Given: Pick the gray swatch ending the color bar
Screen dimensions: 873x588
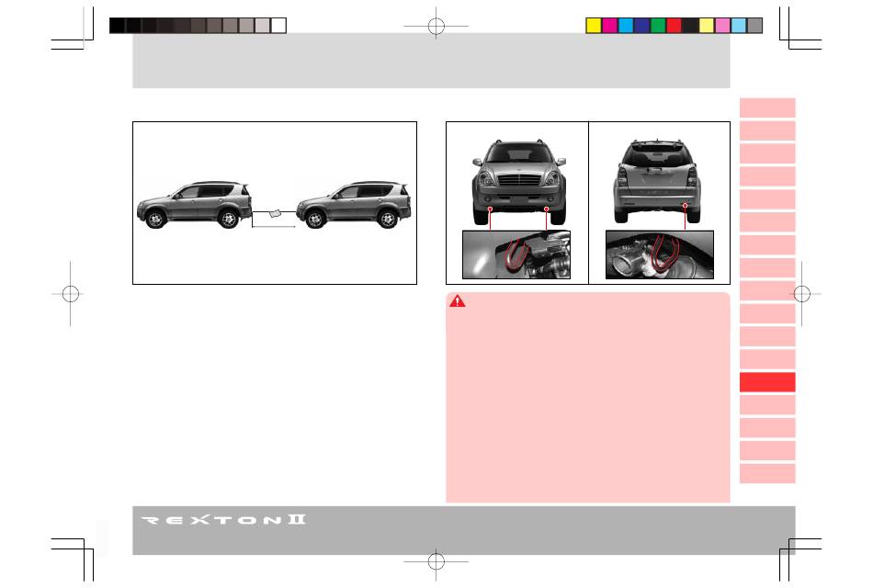Looking at the screenshot, I should [x=754, y=26].
